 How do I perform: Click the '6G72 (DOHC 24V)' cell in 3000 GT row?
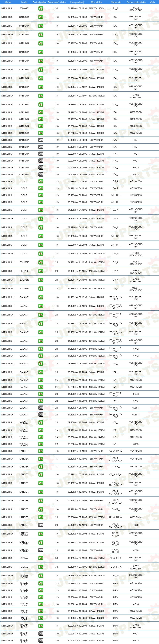(x=136, y=9)
